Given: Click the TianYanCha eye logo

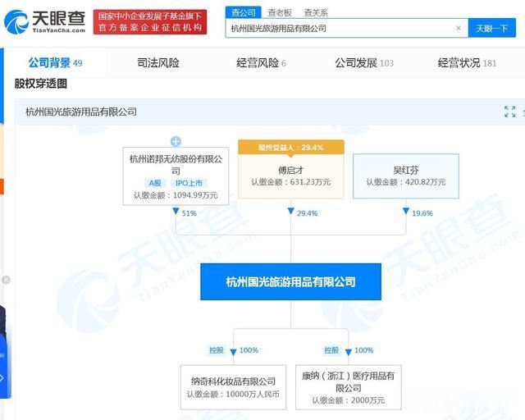Looking at the screenshot, I should click(x=44, y=21).
